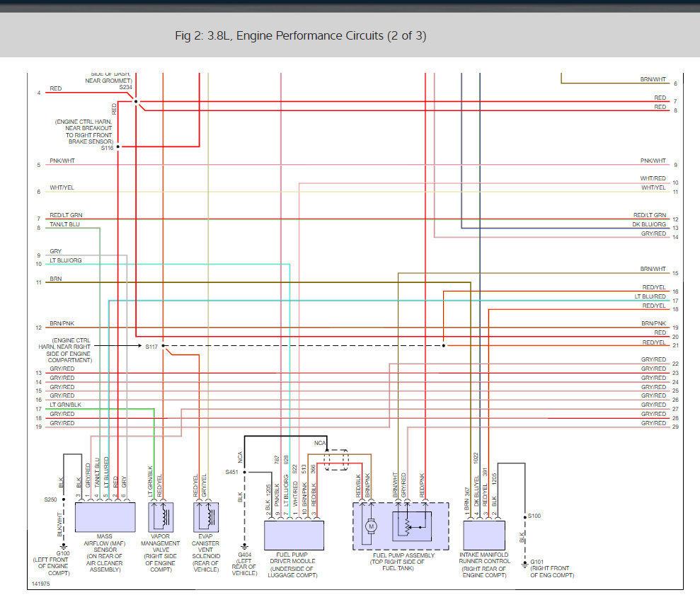Viewport: 700px width, 607px height.
Task: Click the 'FUEL PUMP ASSEMBLY' caption
Action: tap(403, 555)
